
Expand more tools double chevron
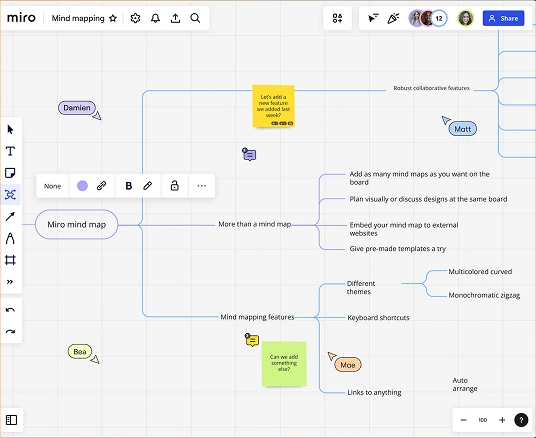[10, 282]
